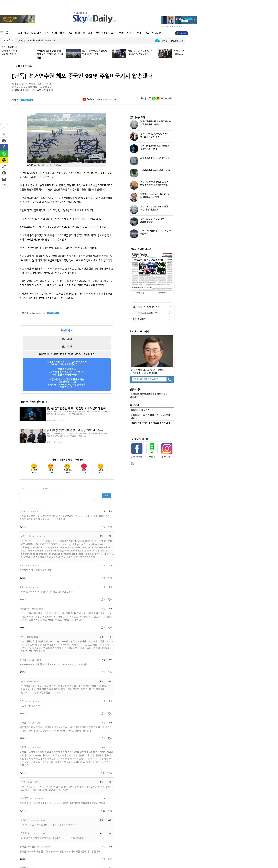The image size is (278, 868).
Task: Share to X in article header
Action: (150, 98)
